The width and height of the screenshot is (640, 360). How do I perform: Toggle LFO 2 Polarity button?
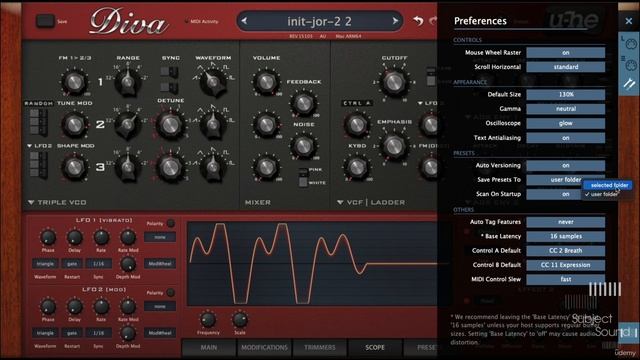[171, 293]
